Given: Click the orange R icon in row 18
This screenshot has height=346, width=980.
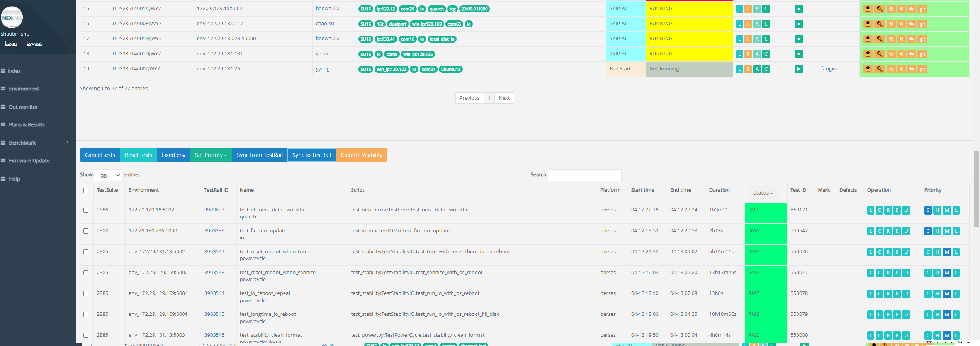Looking at the screenshot, I should 748,54.
